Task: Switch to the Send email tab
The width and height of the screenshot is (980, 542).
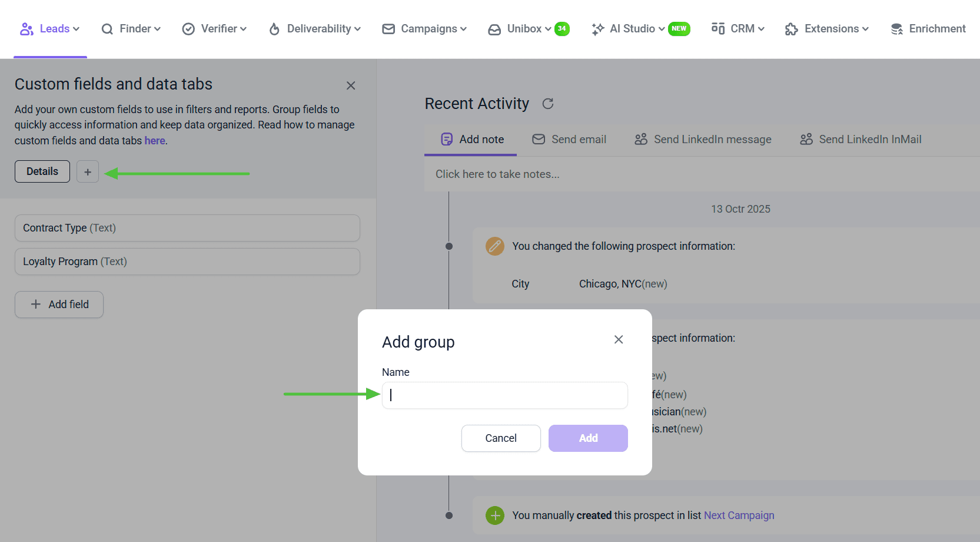Action: pyautogui.click(x=569, y=140)
